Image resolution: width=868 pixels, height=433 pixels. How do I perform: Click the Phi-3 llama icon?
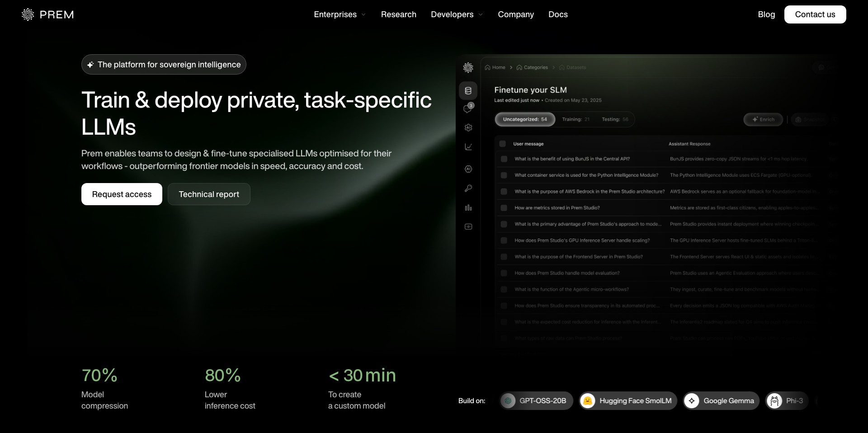(x=774, y=400)
